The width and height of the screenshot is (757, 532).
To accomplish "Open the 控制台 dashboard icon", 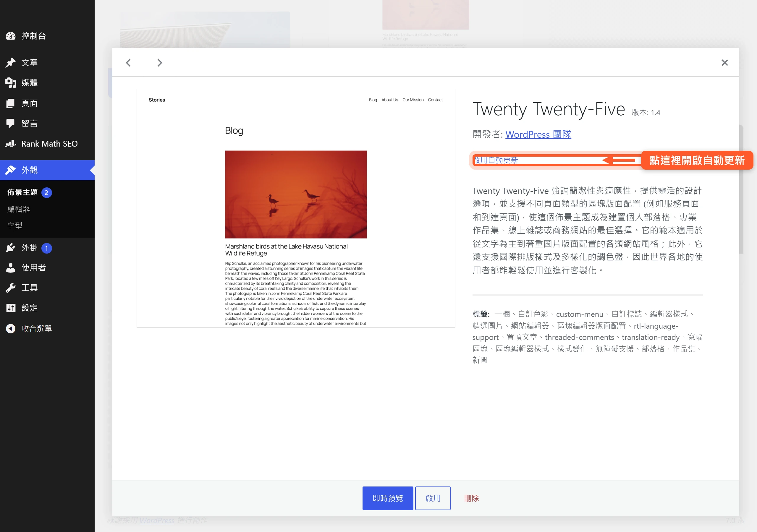I will coord(11,36).
